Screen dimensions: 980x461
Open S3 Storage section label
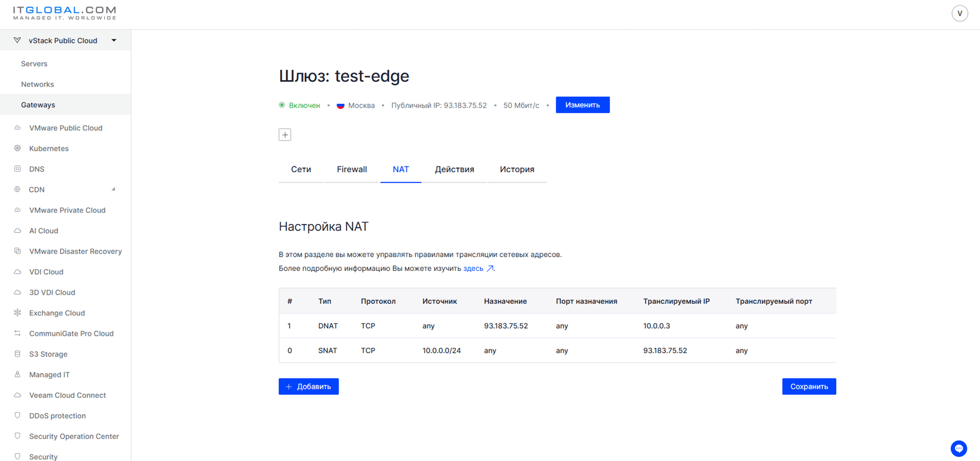(48, 354)
